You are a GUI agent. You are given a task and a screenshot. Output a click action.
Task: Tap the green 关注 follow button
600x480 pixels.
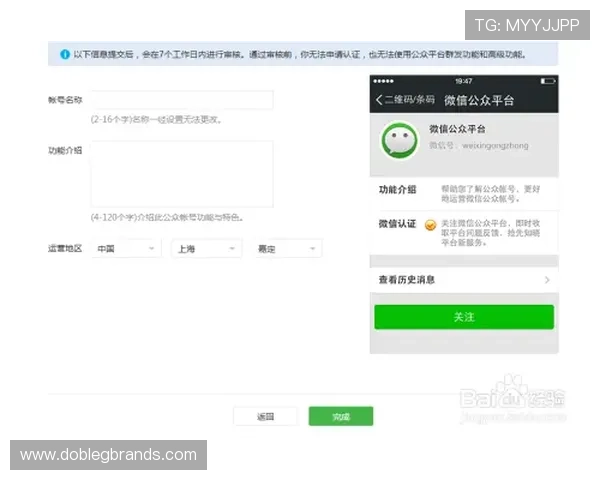coord(463,317)
